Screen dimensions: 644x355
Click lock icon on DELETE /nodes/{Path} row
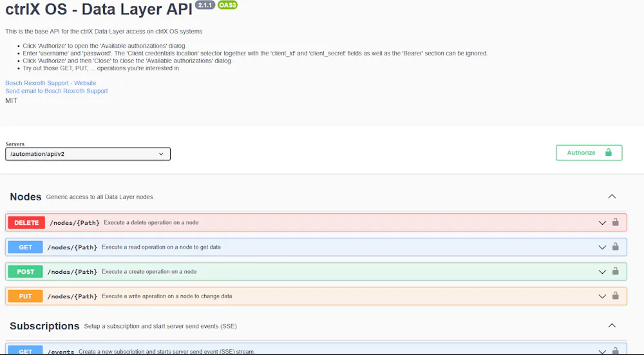click(x=615, y=222)
